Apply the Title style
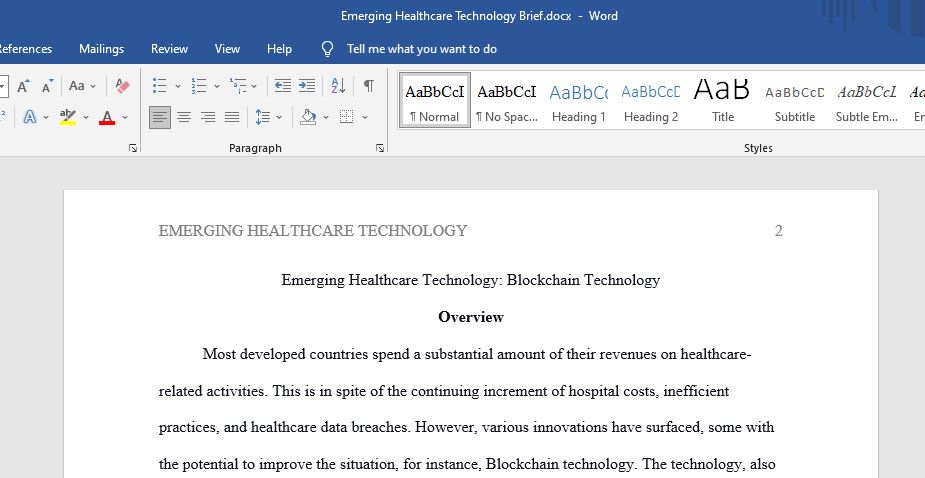The width and height of the screenshot is (925, 478). 723,100
